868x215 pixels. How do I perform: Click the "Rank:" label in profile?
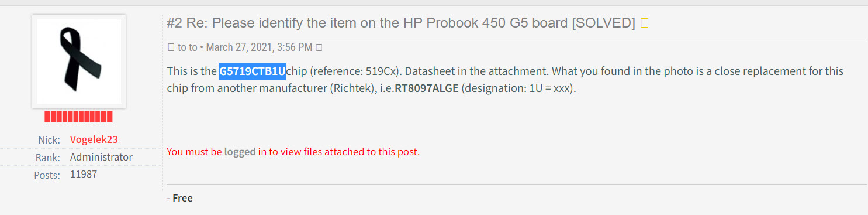coord(49,158)
